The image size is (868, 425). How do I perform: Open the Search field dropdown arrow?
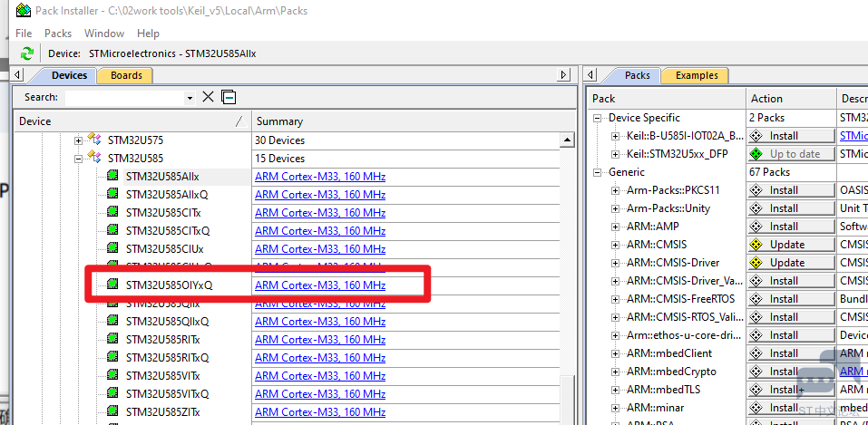[190, 98]
